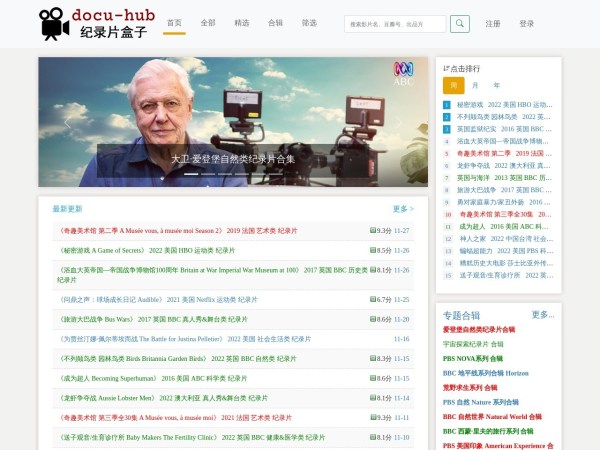Image resolution: width=600 pixels, height=450 pixels.
Task: Click the 登录 login link
Action: 526,24
